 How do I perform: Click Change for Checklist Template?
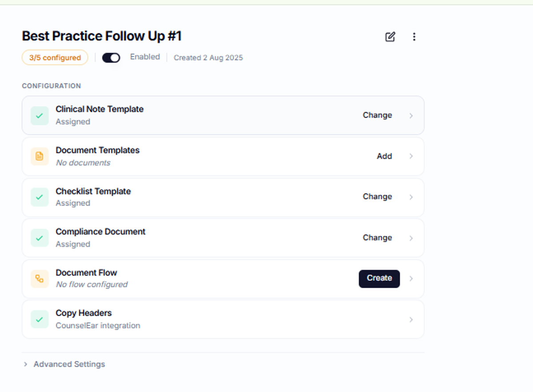[377, 196]
